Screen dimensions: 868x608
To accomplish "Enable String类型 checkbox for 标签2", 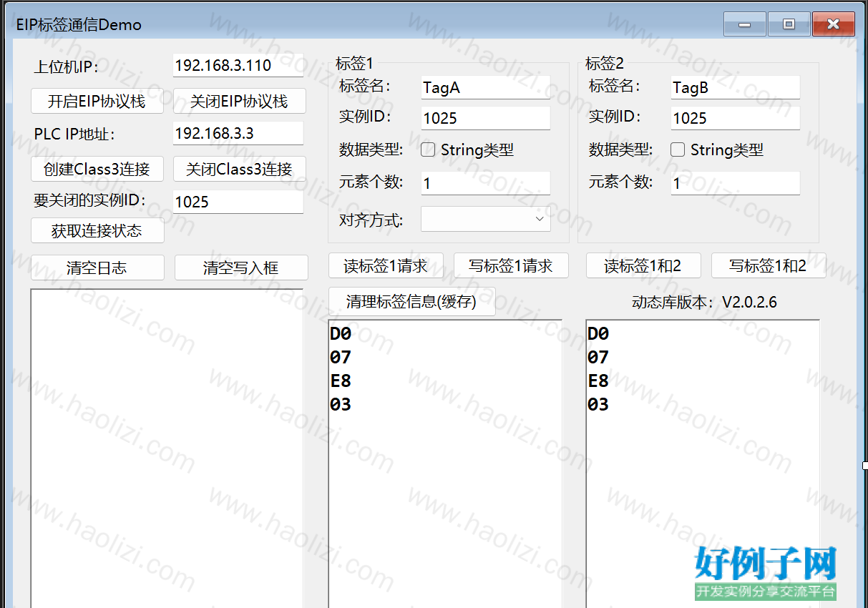I will point(678,149).
